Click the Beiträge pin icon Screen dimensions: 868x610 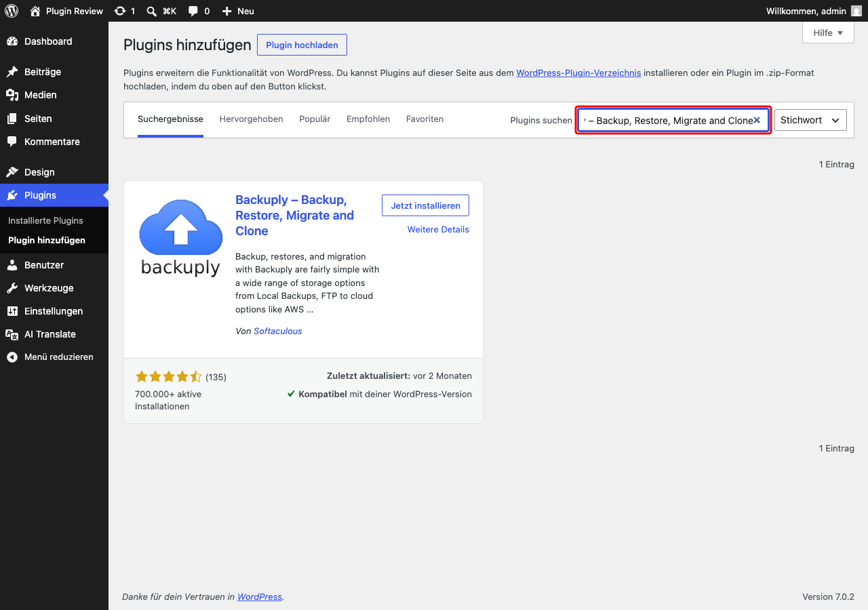12,72
